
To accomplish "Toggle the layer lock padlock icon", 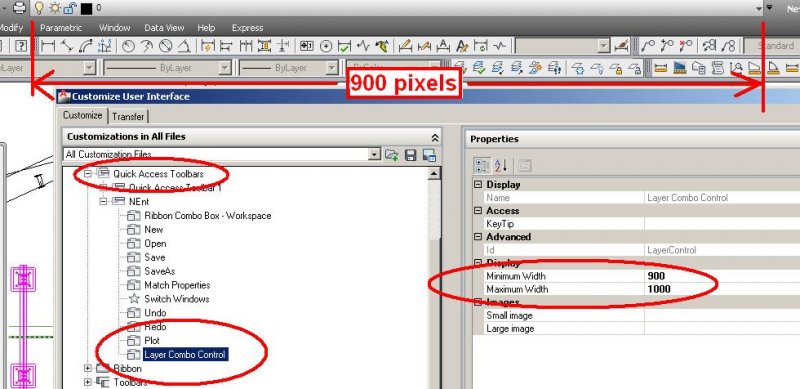I will click(70, 8).
